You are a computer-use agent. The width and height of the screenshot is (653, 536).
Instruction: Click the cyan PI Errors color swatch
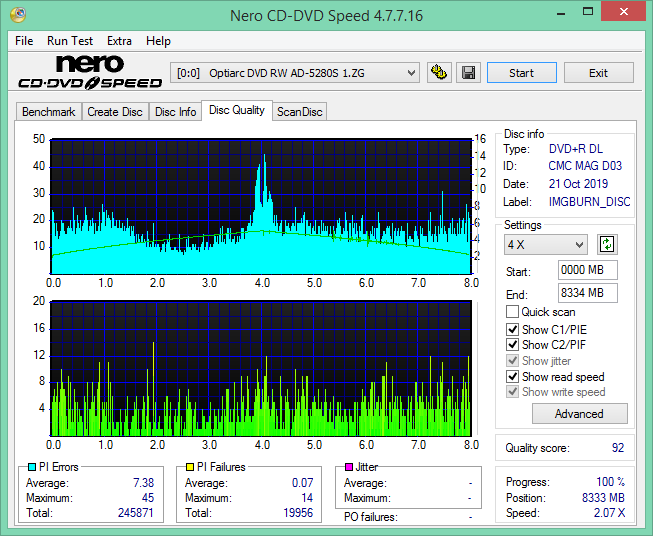pos(32,467)
